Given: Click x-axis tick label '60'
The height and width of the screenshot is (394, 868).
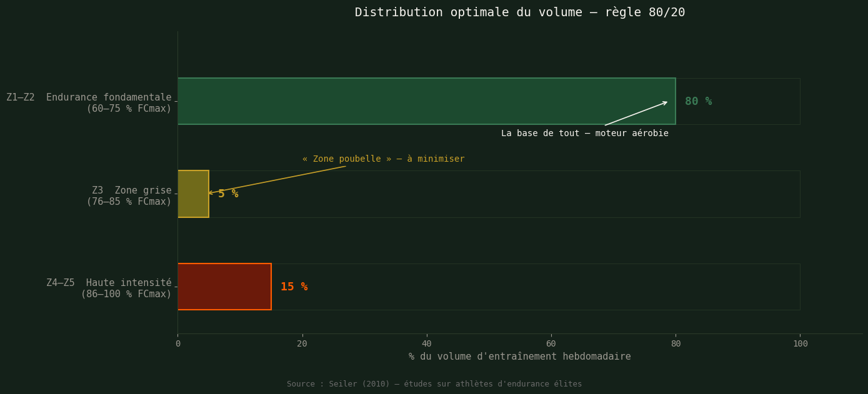Looking at the screenshot, I should click(x=551, y=343).
